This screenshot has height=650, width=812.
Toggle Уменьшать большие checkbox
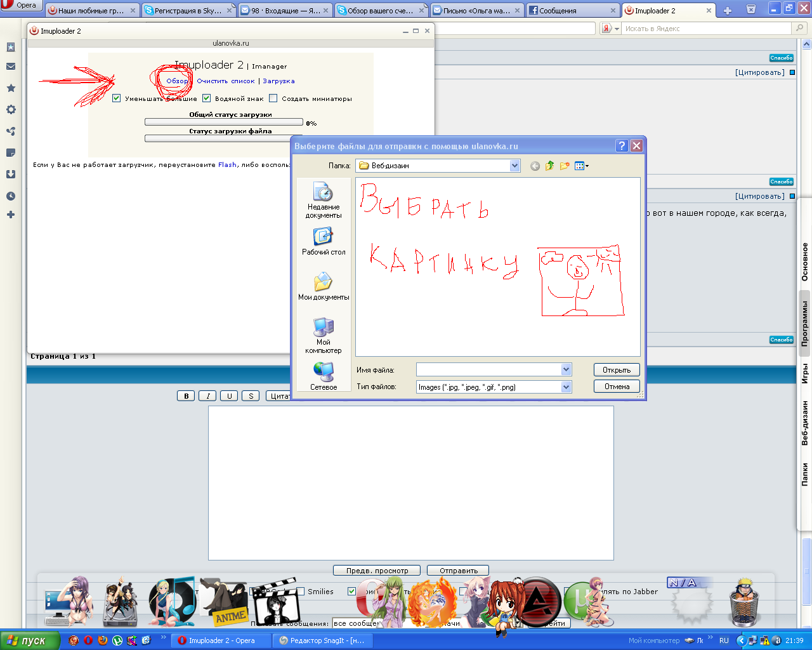[116, 98]
